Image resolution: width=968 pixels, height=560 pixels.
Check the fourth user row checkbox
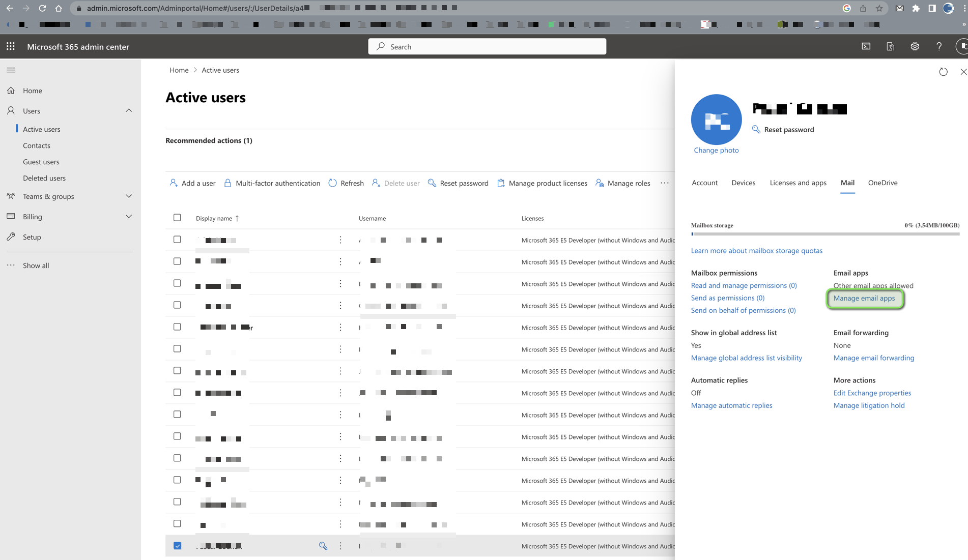(177, 305)
